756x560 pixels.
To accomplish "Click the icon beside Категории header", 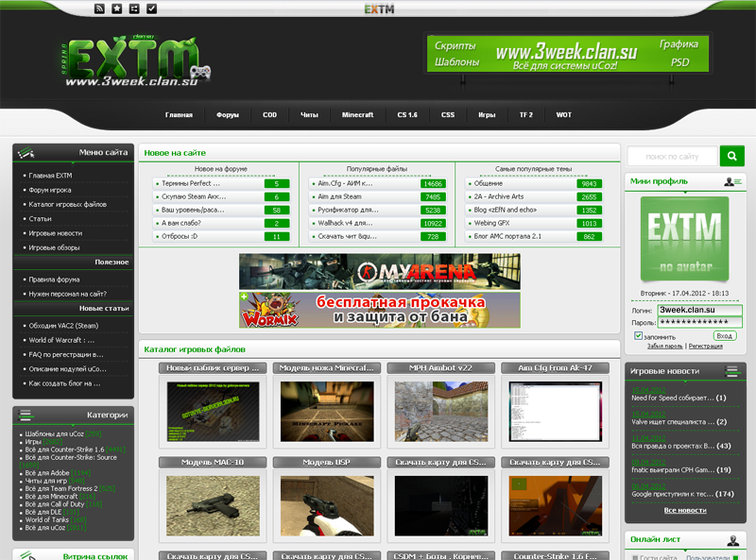I will coord(26,415).
